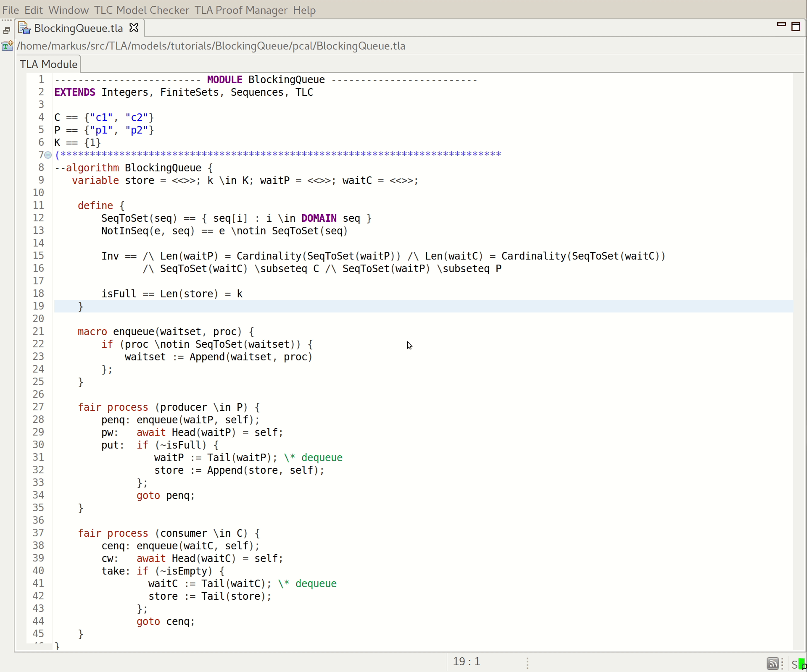Click the feed icon in the status bar
The image size is (807, 672).
(773, 664)
